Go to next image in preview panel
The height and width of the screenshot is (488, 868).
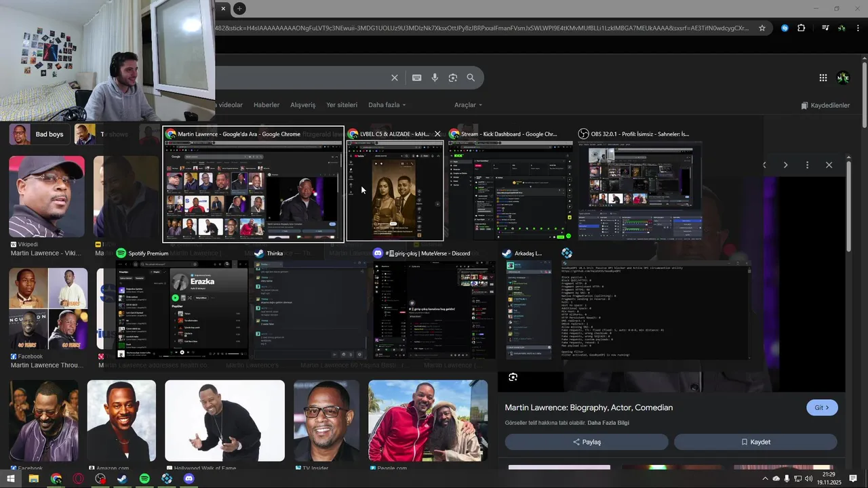tap(785, 165)
